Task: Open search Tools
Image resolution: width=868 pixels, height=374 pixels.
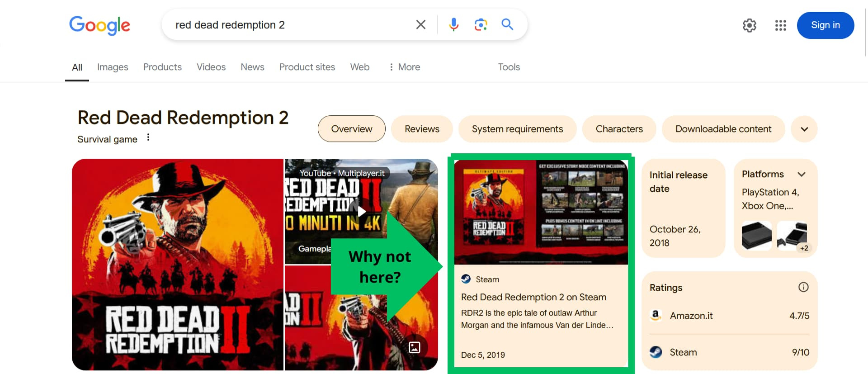Action: coord(509,67)
